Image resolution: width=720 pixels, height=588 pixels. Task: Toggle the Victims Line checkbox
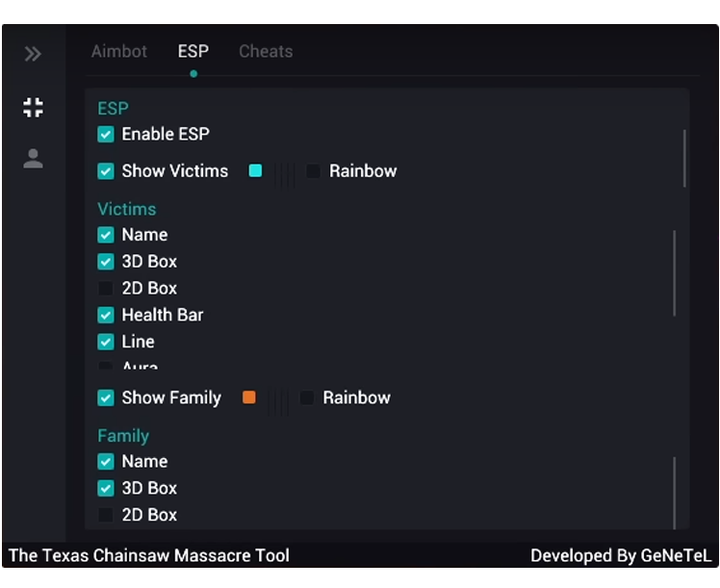point(106,342)
